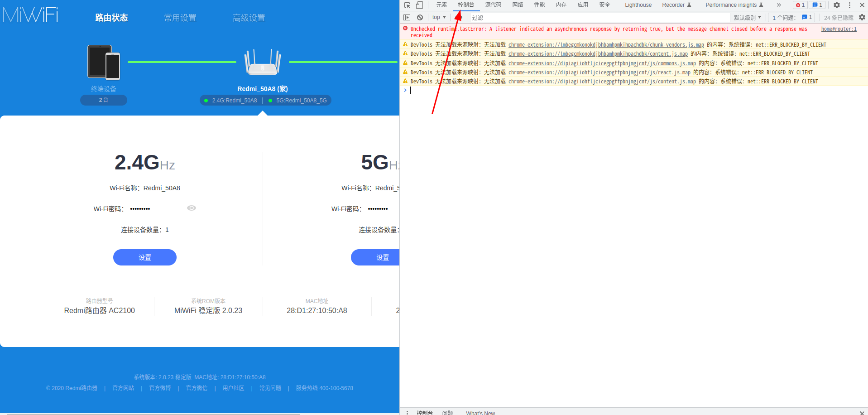Image resolution: width=868 pixels, height=415 pixels.
Task: Open the lmbegcmkonokdjbhbamhpmkihpachdbk content.js.map link
Action: click(598, 54)
